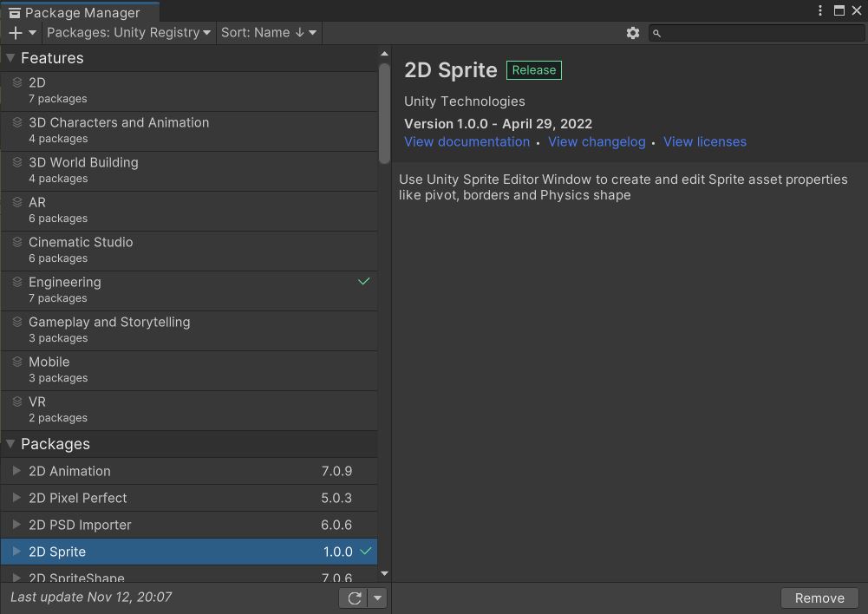Image resolution: width=868 pixels, height=614 pixels.
Task: Collapse the Packages section
Action: (10, 443)
